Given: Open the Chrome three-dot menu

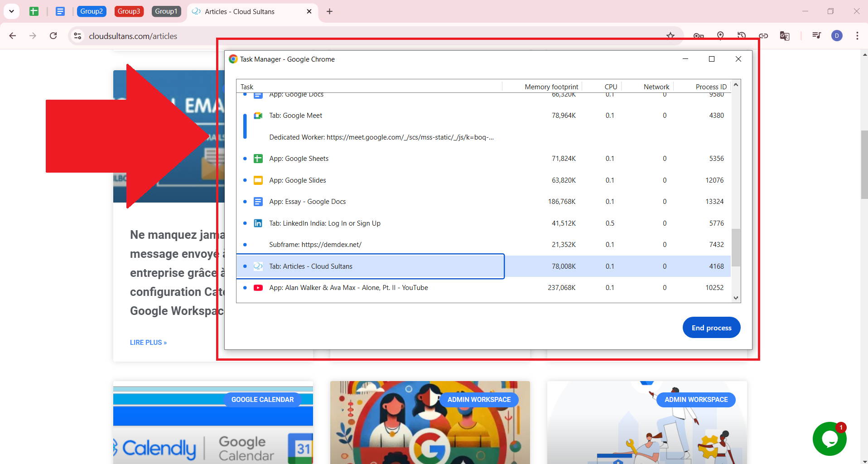Looking at the screenshot, I should click(x=857, y=36).
